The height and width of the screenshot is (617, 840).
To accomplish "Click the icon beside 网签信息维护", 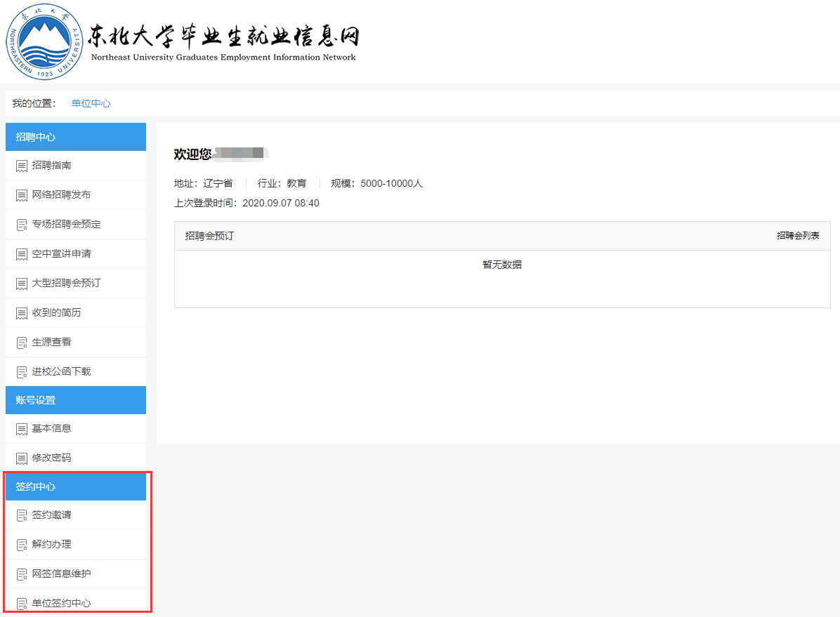I will [22, 575].
